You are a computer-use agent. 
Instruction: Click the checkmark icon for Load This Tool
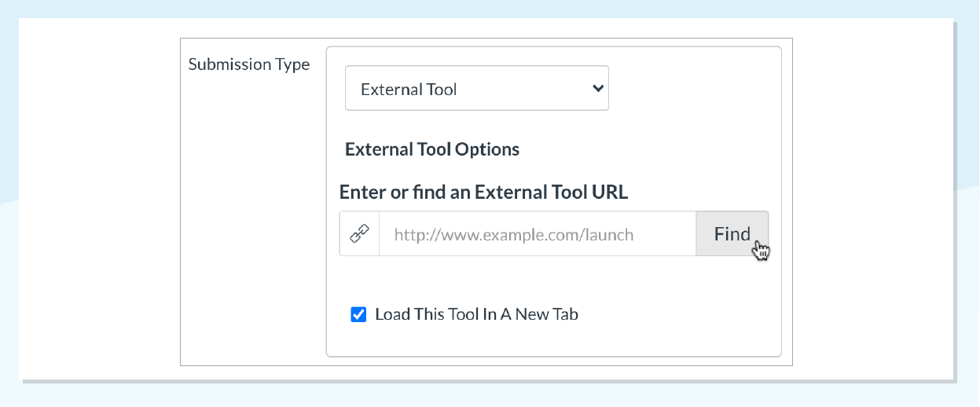(358, 314)
